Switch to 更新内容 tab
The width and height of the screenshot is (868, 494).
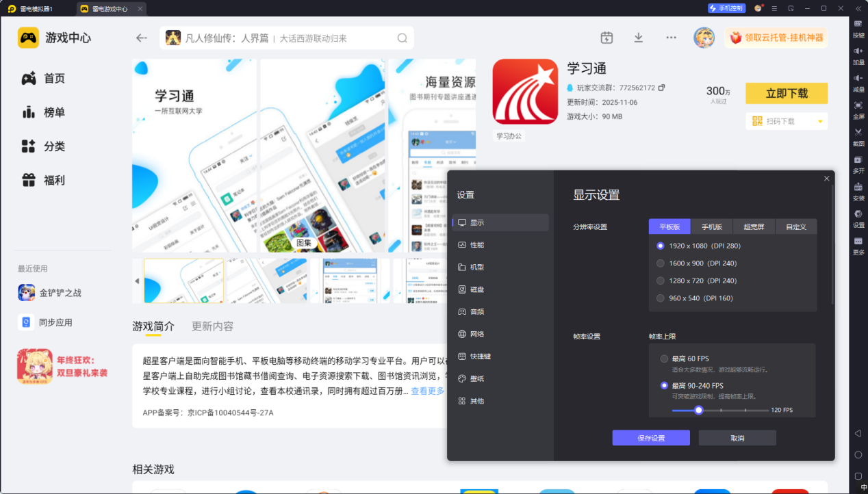[212, 326]
